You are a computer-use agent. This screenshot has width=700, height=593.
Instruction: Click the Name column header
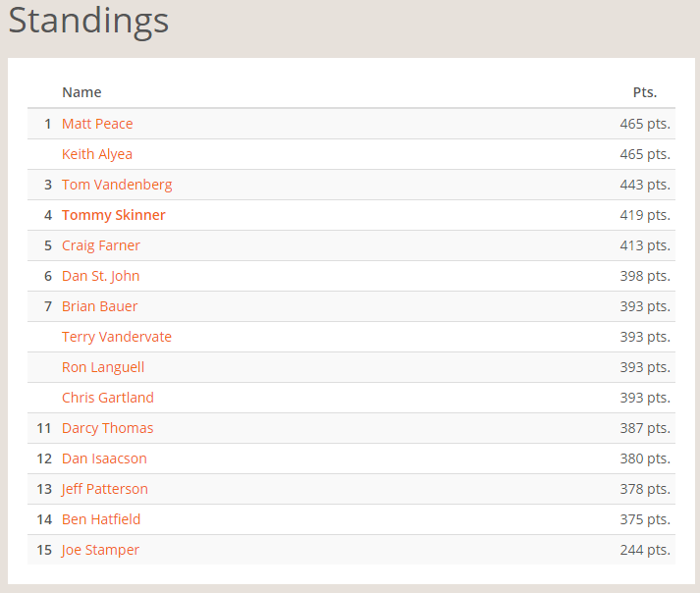click(x=81, y=92)
